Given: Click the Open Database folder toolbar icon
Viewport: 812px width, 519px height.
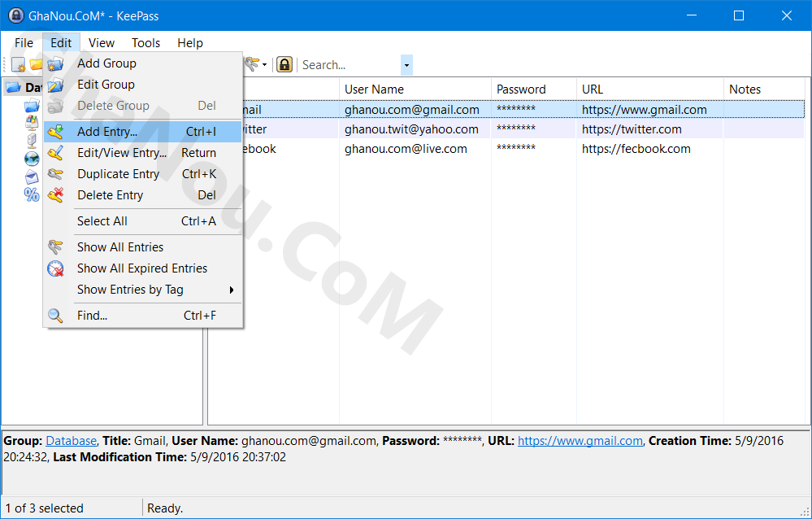Looking at the screenshot, I should (x=37, y=64).
